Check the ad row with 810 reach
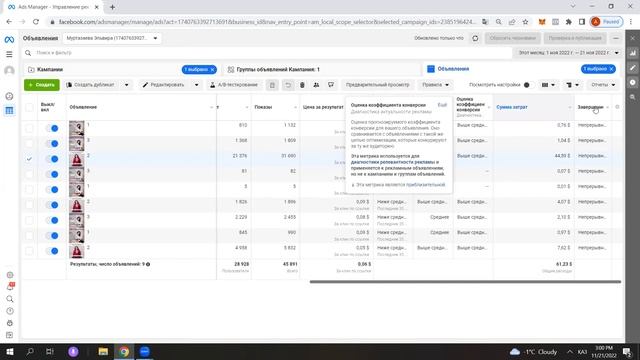Image resolution: width=640 pixels, height=360 pixels. click(29, 128)
